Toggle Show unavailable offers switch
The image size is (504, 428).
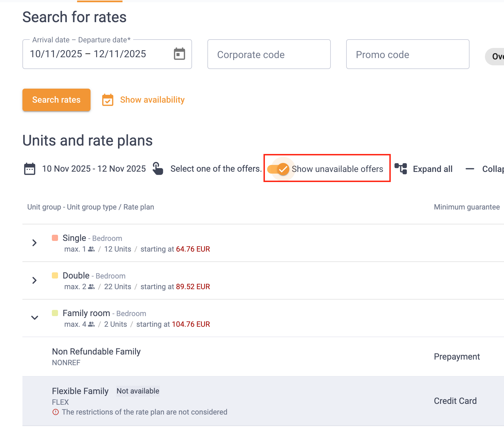pos(278,169)
